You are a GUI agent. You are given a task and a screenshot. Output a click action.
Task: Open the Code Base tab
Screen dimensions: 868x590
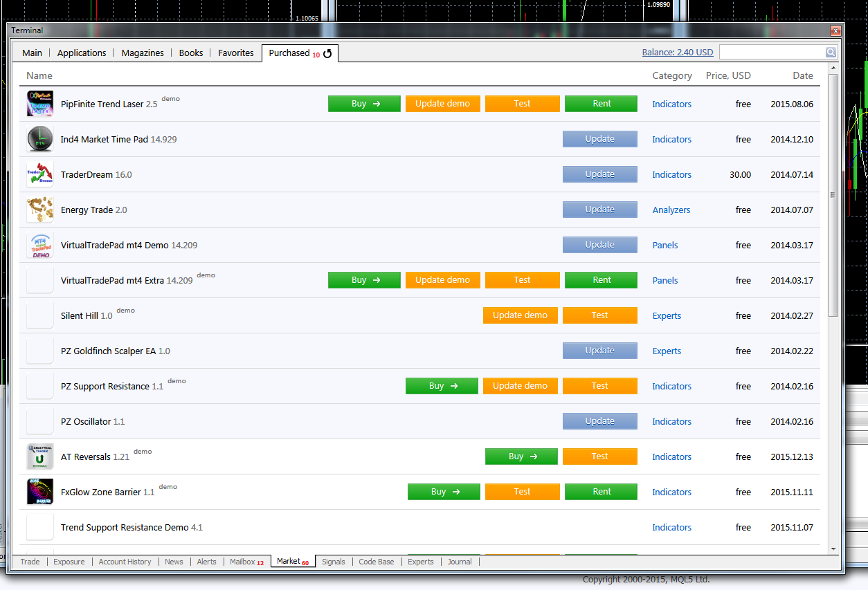click(377, 562)
